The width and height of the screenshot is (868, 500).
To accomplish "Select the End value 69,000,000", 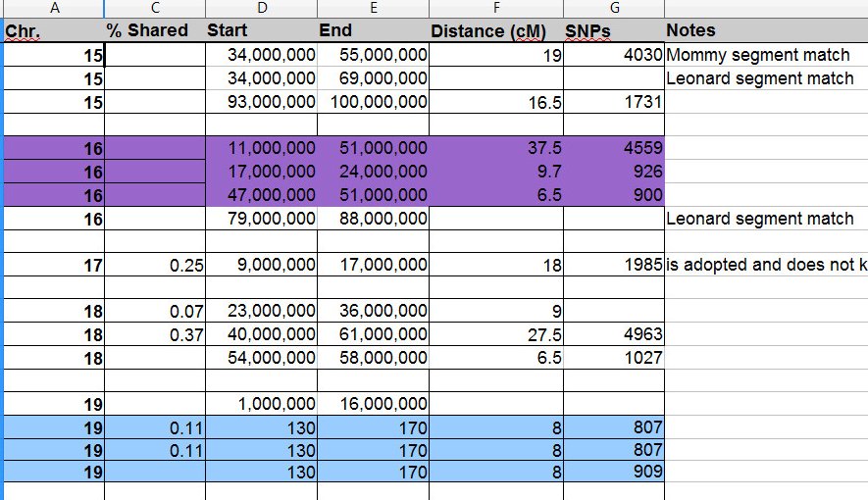I will [373, 78].
